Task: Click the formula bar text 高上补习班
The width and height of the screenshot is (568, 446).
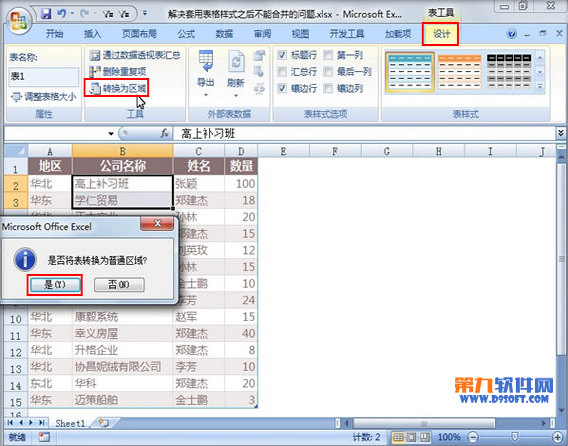Action: click(x=208, y=134)
